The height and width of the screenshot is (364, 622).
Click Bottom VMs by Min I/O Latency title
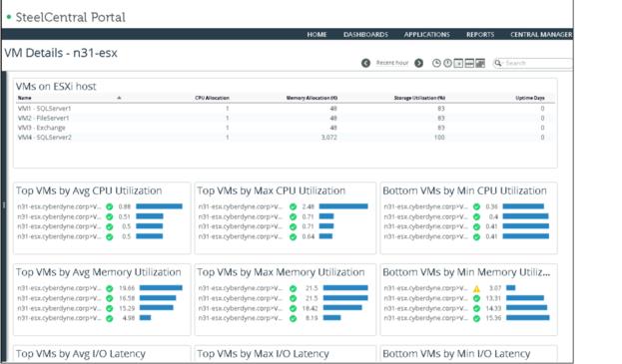coord(456,354)
